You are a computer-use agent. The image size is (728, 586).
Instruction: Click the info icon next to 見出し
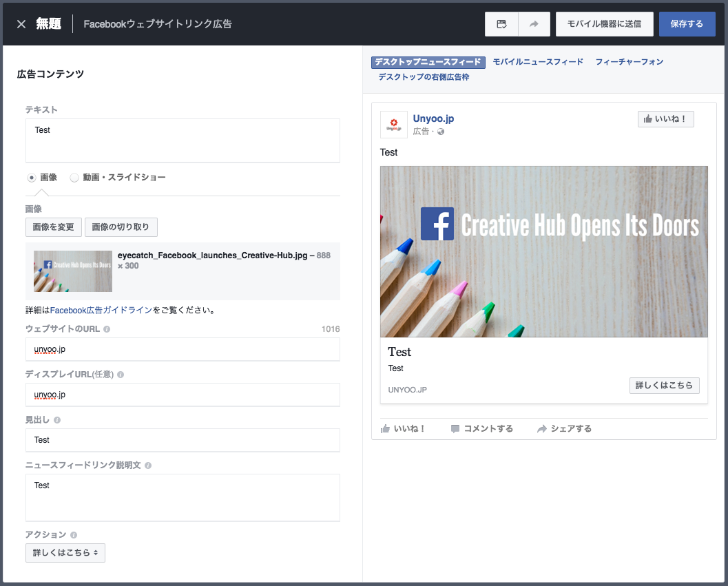pos(57,420)
